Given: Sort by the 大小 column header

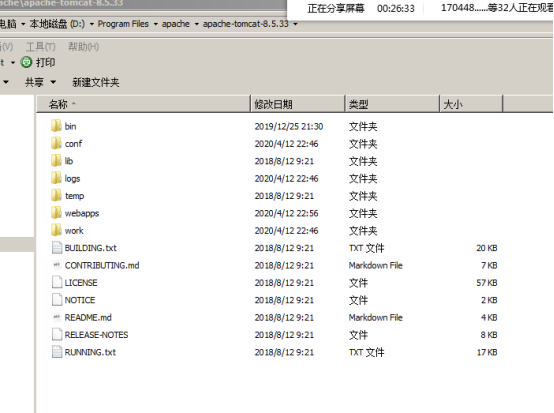Looking at the screenshot, I should tap(471, 104).
